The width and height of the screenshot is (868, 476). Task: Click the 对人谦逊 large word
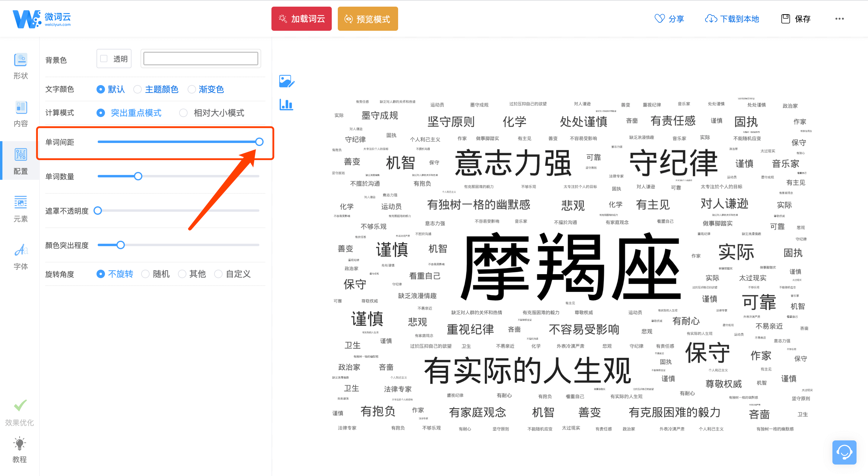(x=724, y=204)
